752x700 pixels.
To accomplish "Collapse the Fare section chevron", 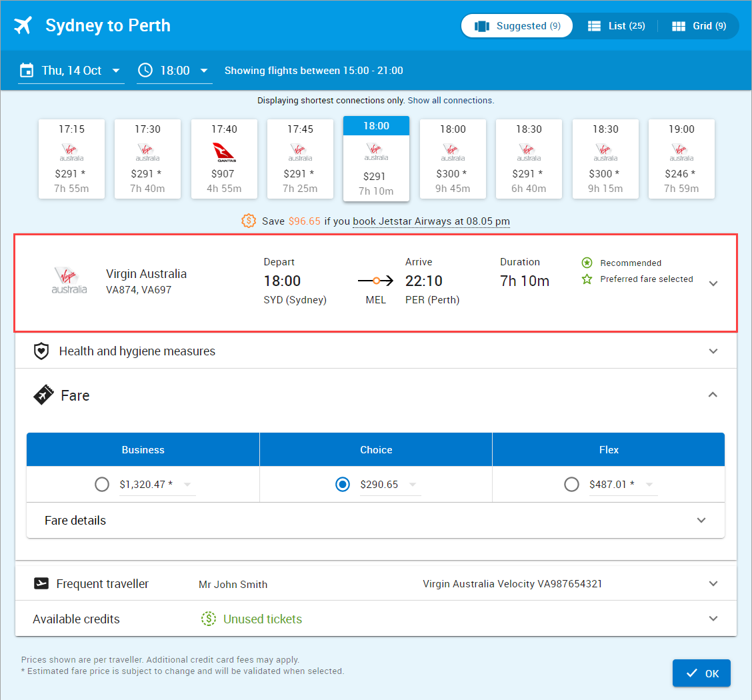I will pyautogui.click(x=713, y=395).
